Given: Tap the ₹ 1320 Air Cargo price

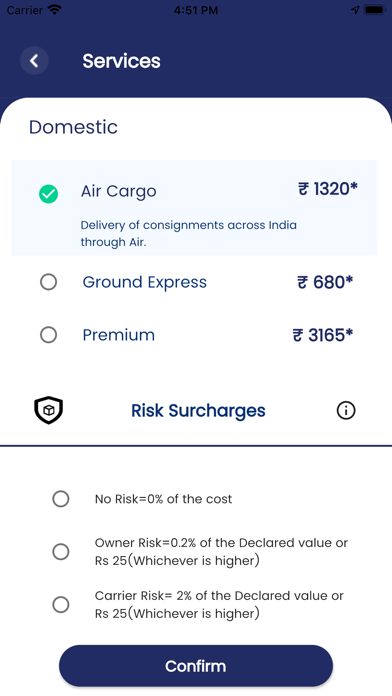Looking at the screenshot, I should point(328,189).
